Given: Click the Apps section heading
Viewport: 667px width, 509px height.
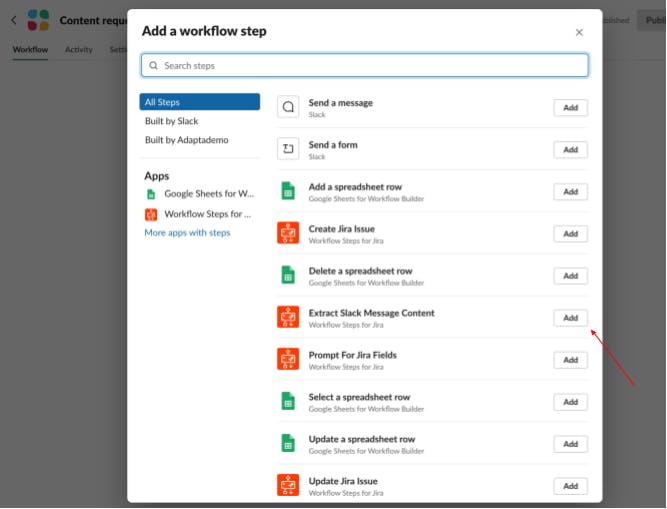Looking at the screenshot, I should (x=157, y=176).
